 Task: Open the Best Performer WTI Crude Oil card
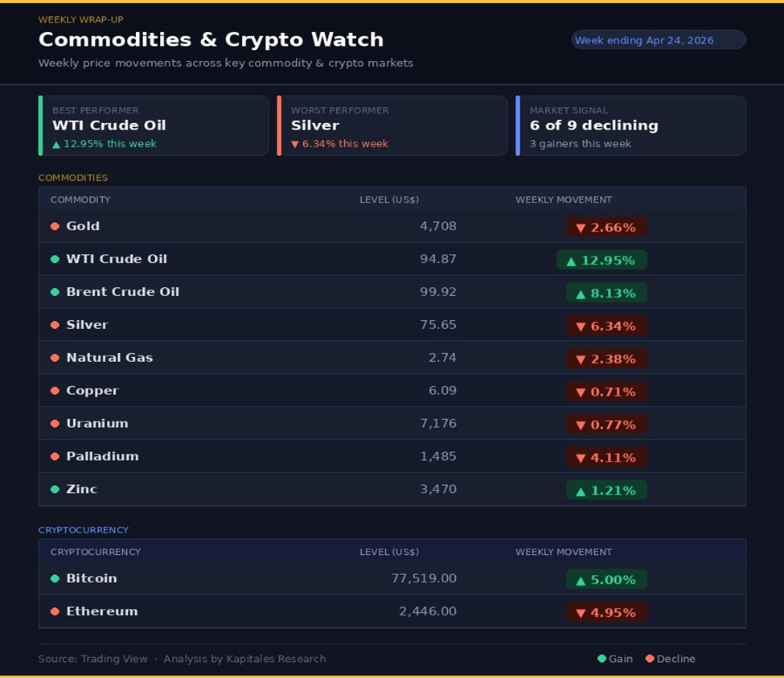tap(154, 125)
